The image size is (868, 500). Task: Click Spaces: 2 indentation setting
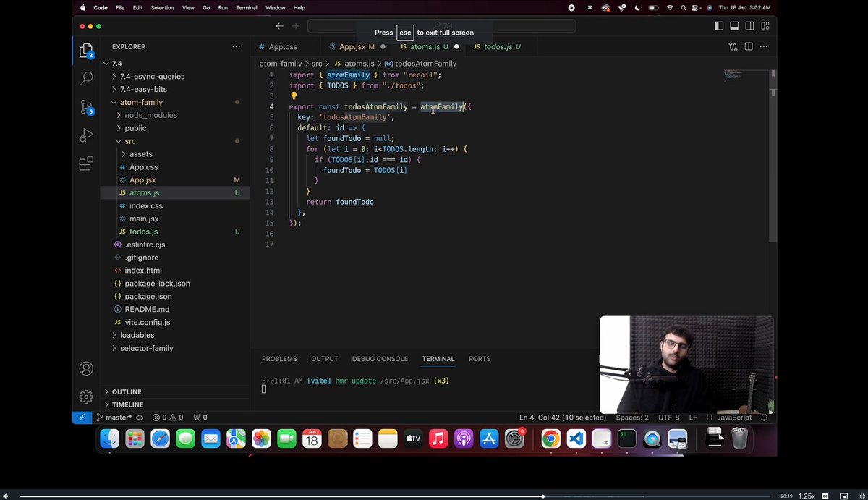632,418
